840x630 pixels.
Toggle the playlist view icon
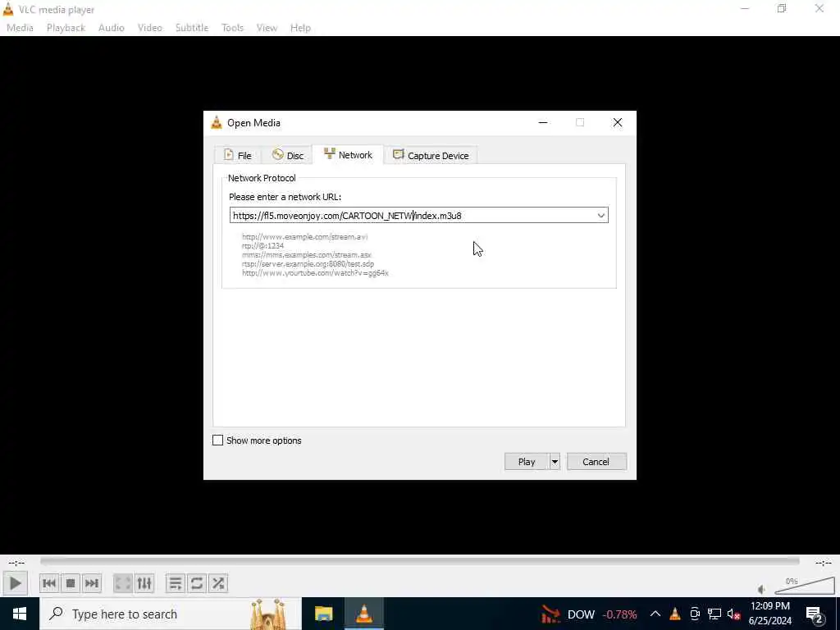click(x=176, y=583)
